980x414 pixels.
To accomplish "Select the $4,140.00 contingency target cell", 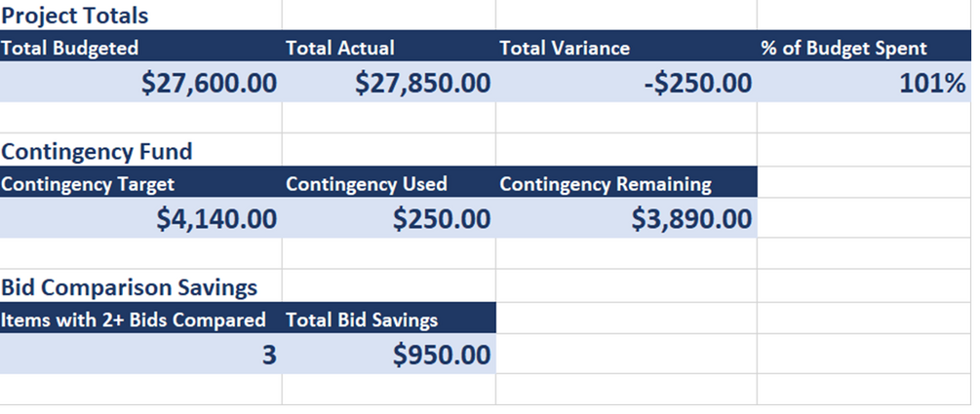I will (140, 218).
